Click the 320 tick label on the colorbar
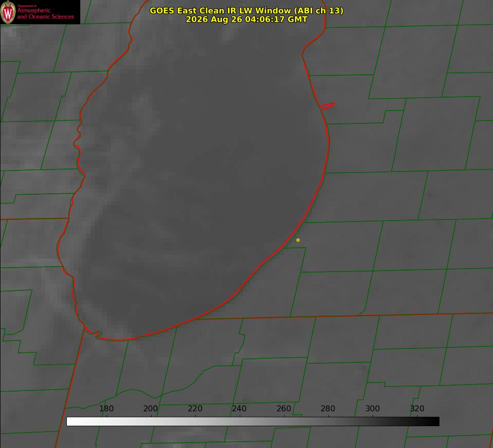Viewport: 493px width, 448px height. 417,408
